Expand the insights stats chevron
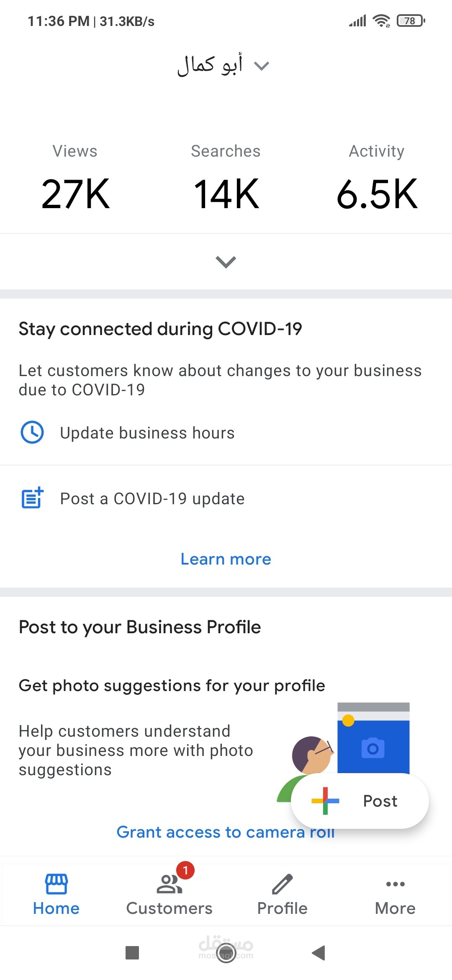The image size is (452, 980). click(226, 262)
